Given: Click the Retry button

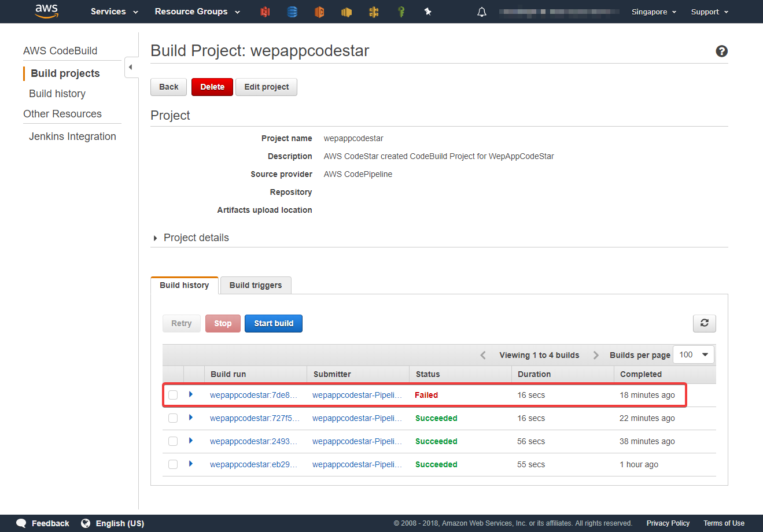Looking at the screenshot, I should click(182, 323).
